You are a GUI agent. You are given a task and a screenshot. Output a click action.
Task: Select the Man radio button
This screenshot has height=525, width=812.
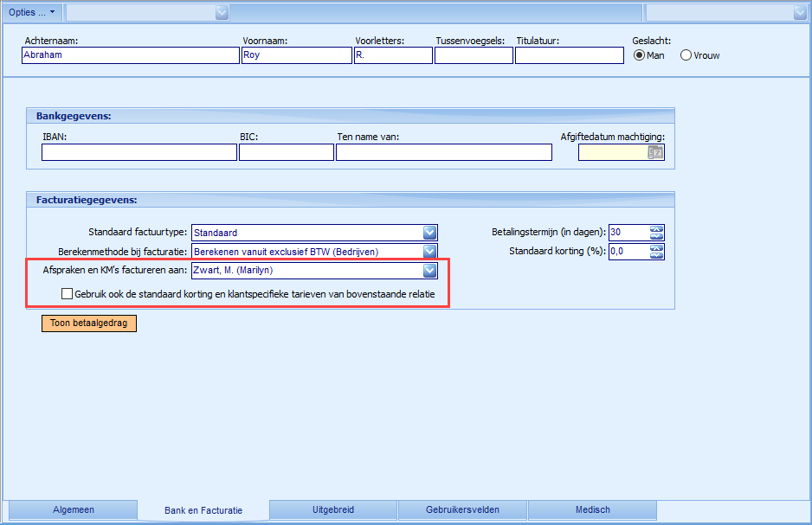(640, 55)
